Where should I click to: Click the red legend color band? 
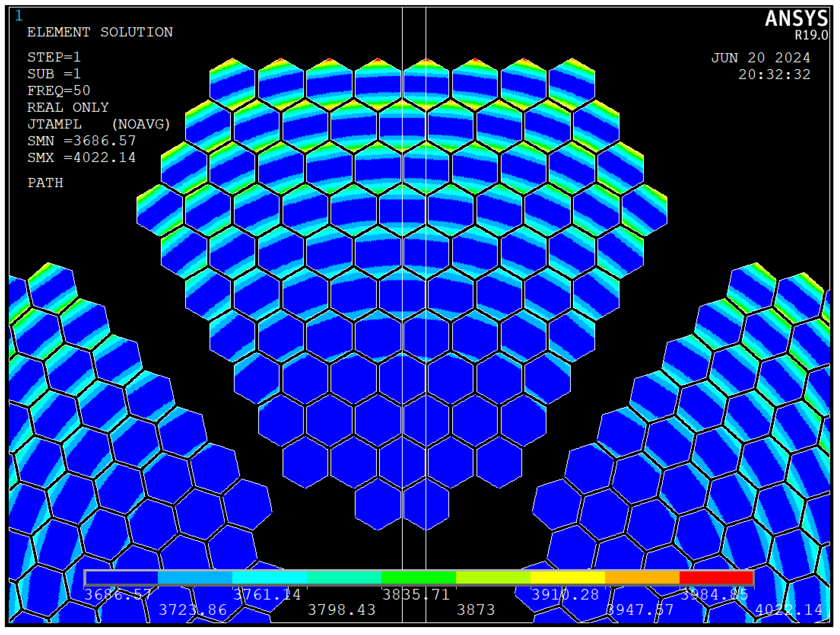pyautogui.click(x=716, y=578)
